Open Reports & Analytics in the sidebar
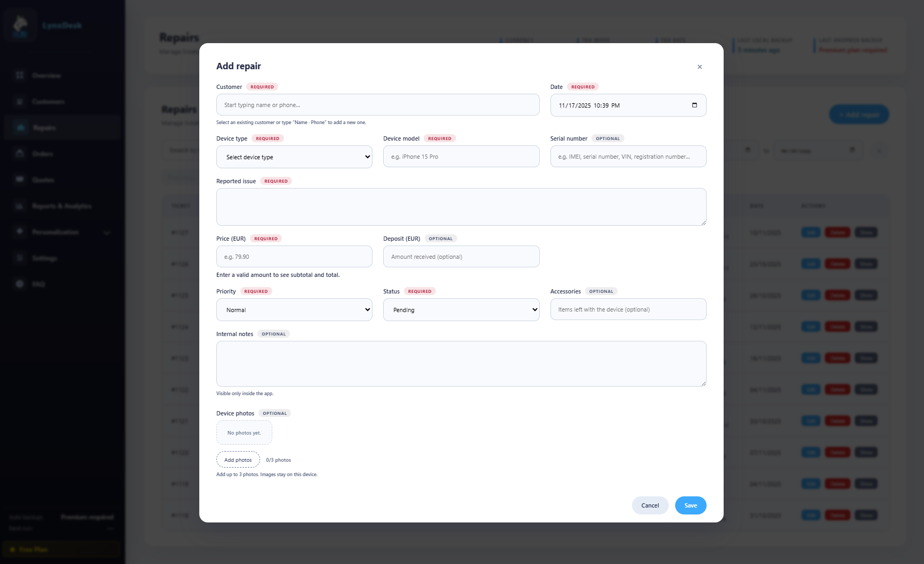 click(62, 206)
